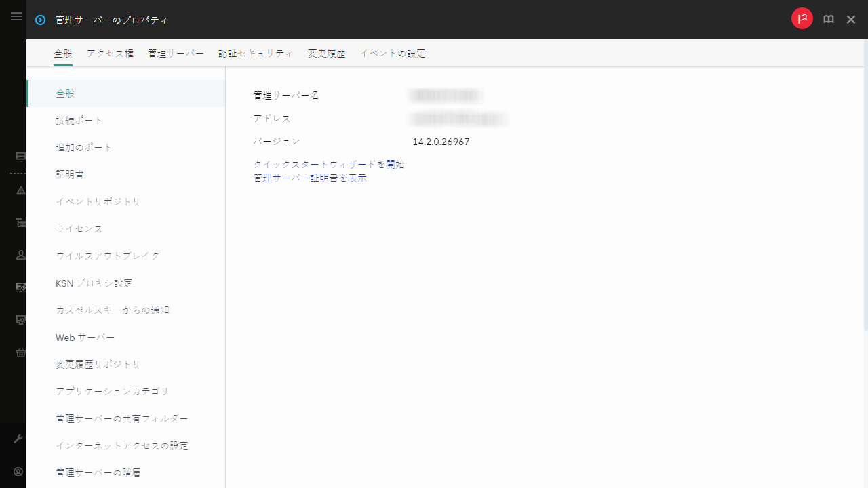This screenshot has height=488, width=868.
Task: Open the イベントの設定 tab
Action: [393, 53]
